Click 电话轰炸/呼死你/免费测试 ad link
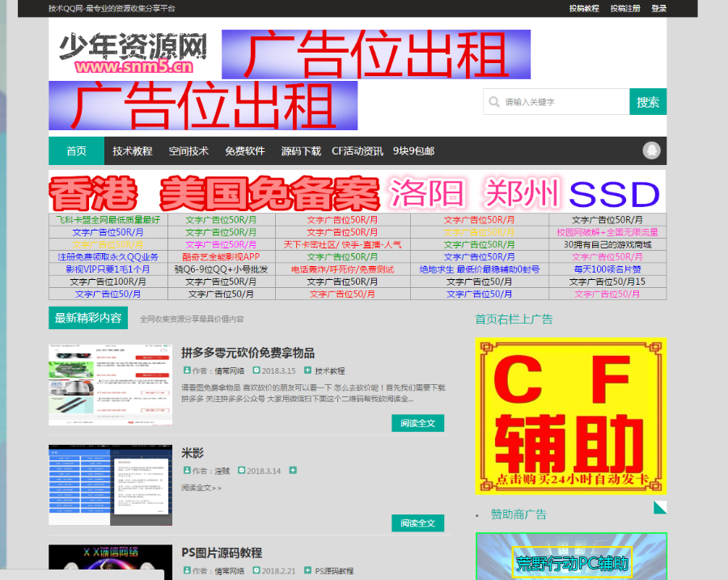 343,269
